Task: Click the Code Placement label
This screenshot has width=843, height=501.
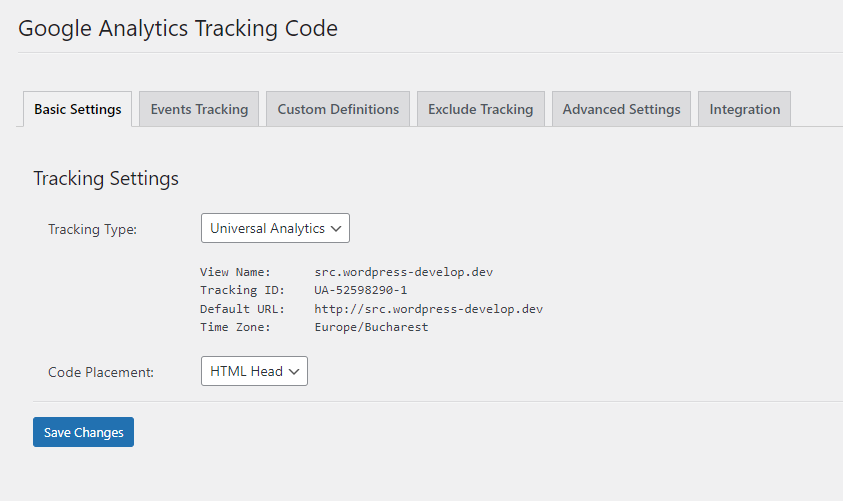Action: pos(101,372)
